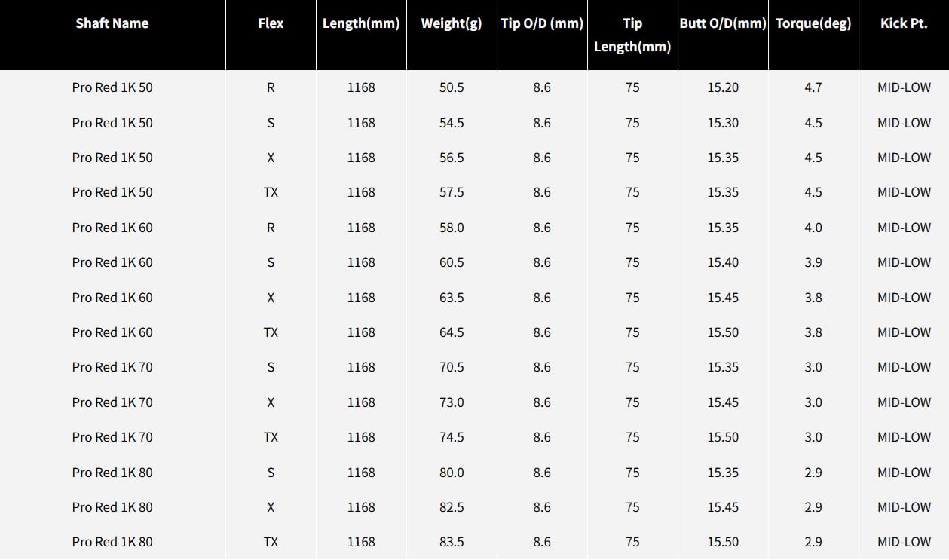Select the 64.5 weight value
The width and height of the screenshot is (949, 560).
tap(452, 332)
